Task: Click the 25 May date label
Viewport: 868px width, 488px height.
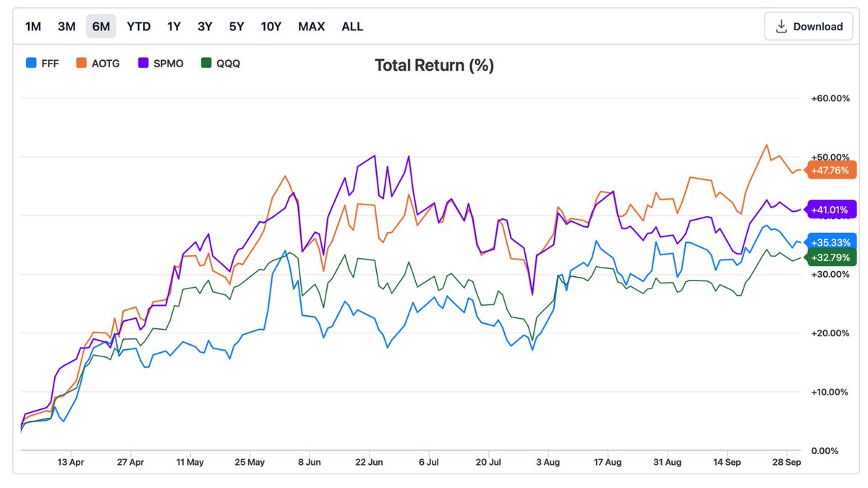Action: 250,461
